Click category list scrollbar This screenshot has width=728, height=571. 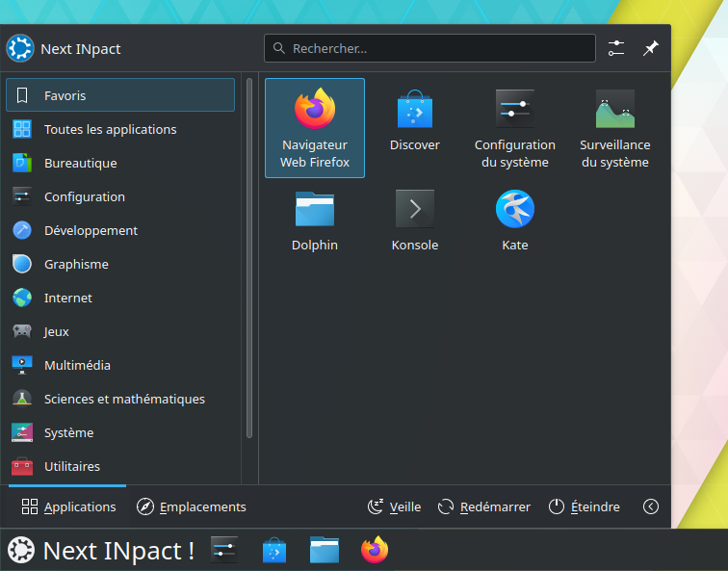coord(249,258)
